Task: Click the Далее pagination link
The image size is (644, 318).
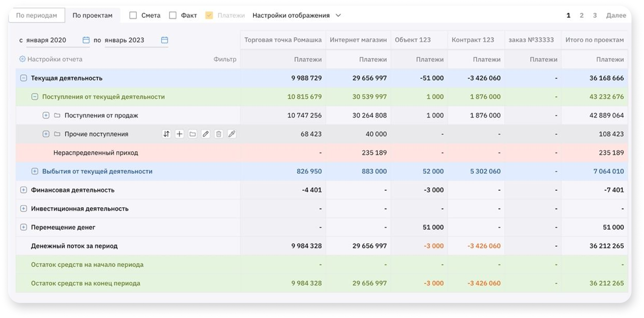Action: pyautogui.click(x=616, y=15)
